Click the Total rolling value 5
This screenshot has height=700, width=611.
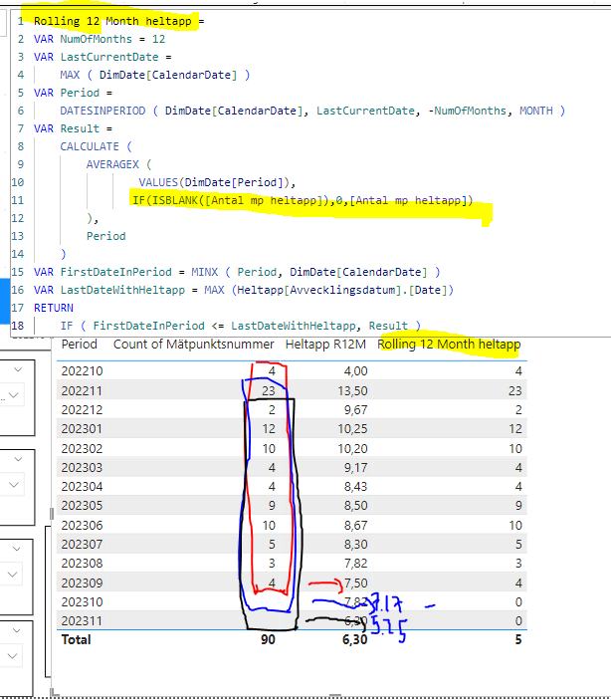[518, 639]
